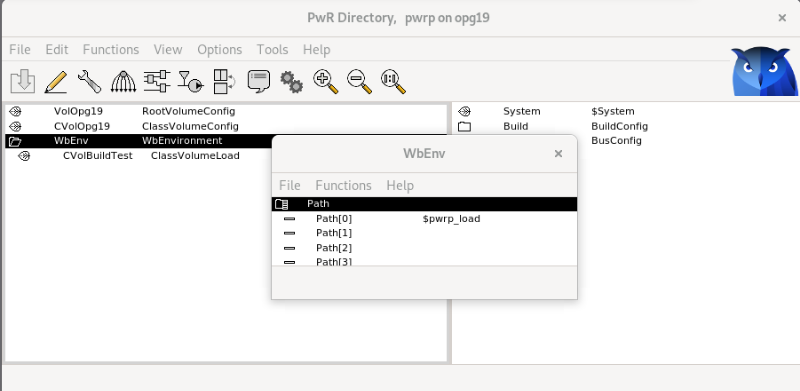800x391 pixels.
Task: Select the System row in right pane
Action: pos(626,111)
